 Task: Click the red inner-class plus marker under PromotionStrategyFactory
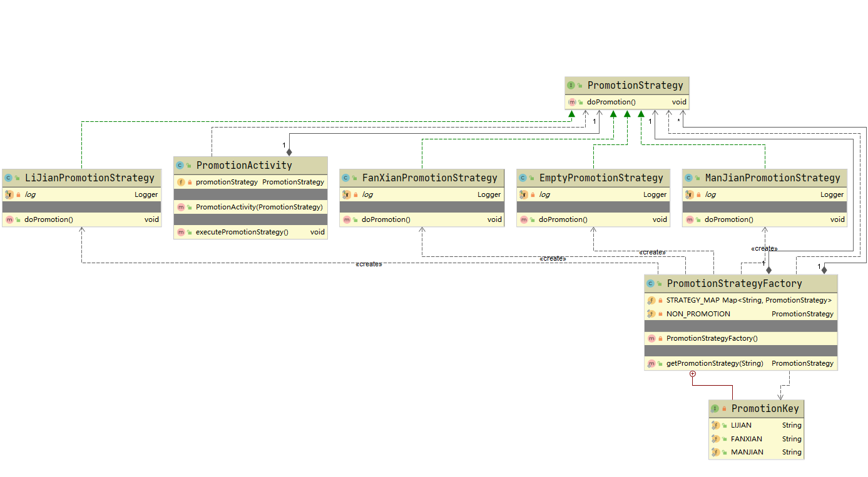tap(692, 374)
